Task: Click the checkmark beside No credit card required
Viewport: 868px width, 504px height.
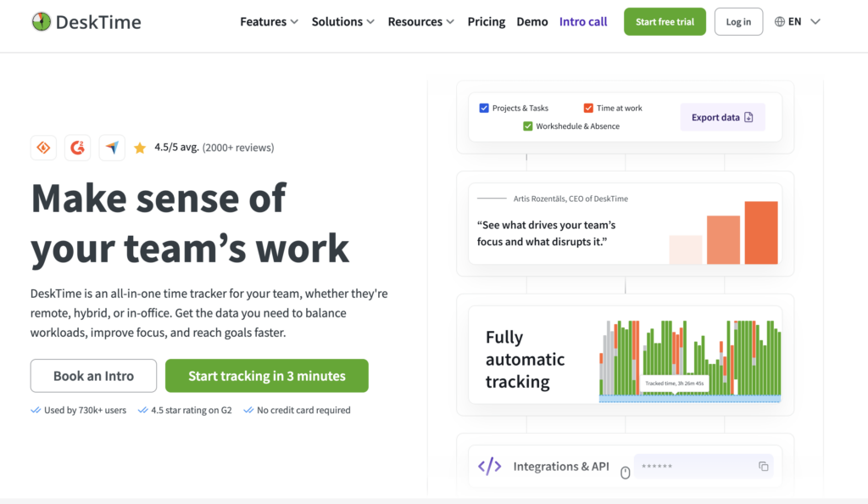Action: click(248, 411)
